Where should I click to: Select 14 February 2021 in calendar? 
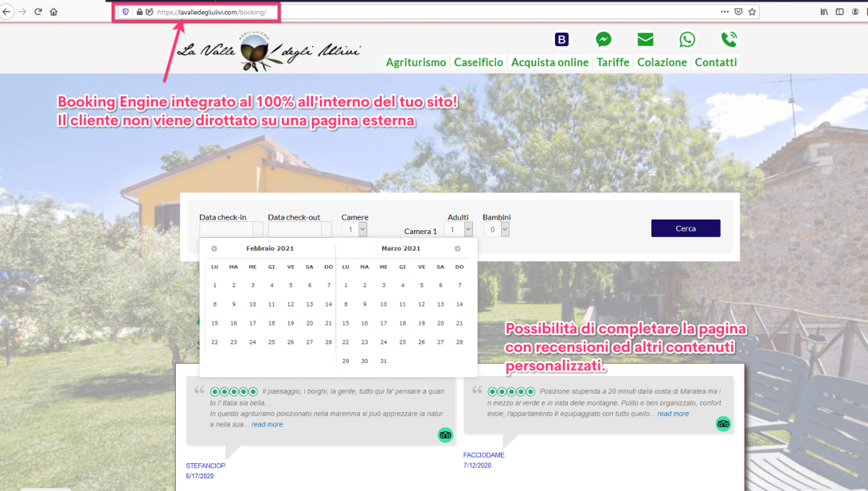(x=328, y=304)
